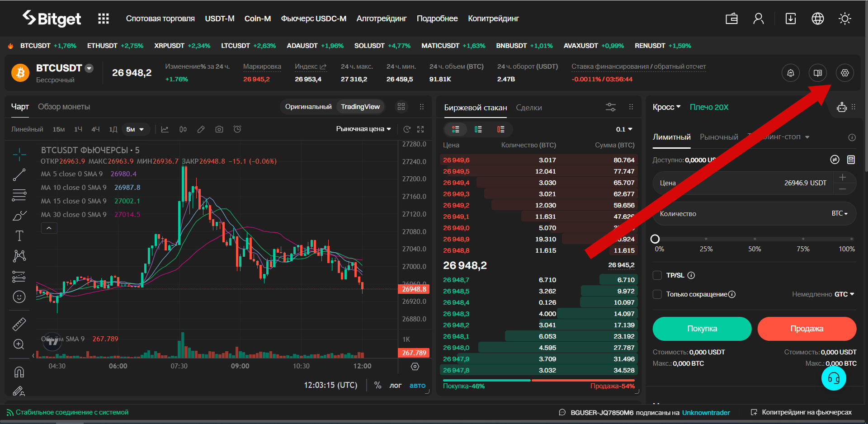Viewport: 868px width, 424px height.
Task: Enable Только сокращение checkbox
Action: [x=657, y=294]
